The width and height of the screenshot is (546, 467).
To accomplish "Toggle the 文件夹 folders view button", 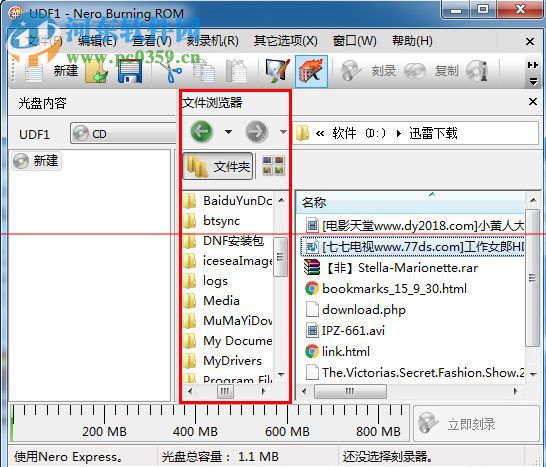I will [x=218, y=166].
